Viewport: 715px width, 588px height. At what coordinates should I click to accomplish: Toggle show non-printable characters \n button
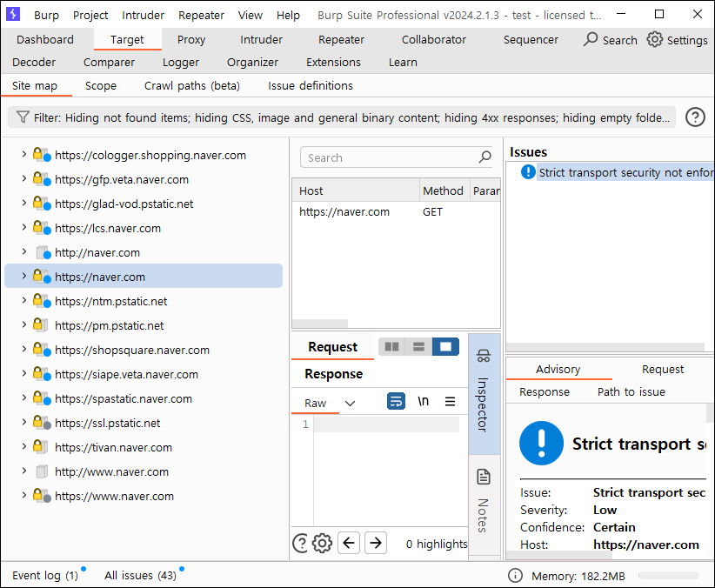pos(423,402)
